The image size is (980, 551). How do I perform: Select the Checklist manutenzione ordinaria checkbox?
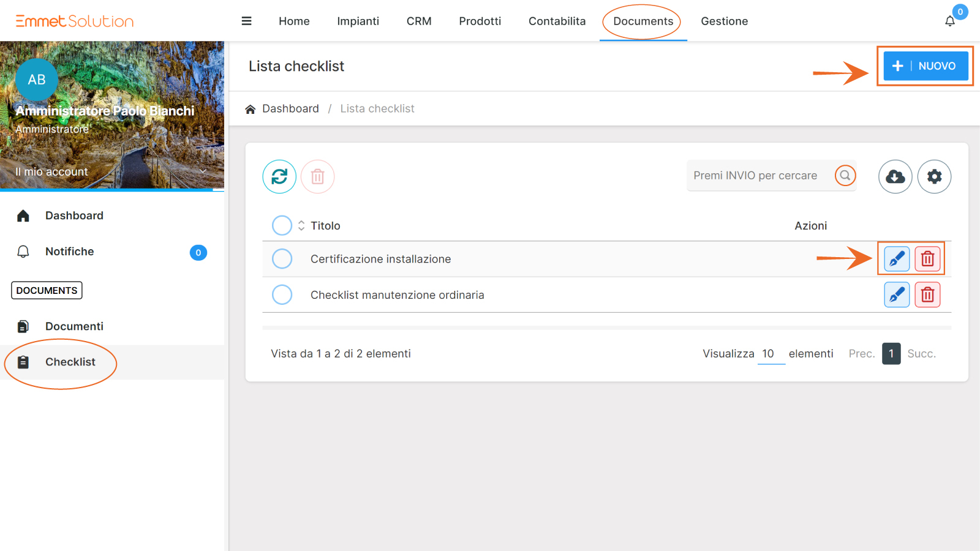click(282, 295)
